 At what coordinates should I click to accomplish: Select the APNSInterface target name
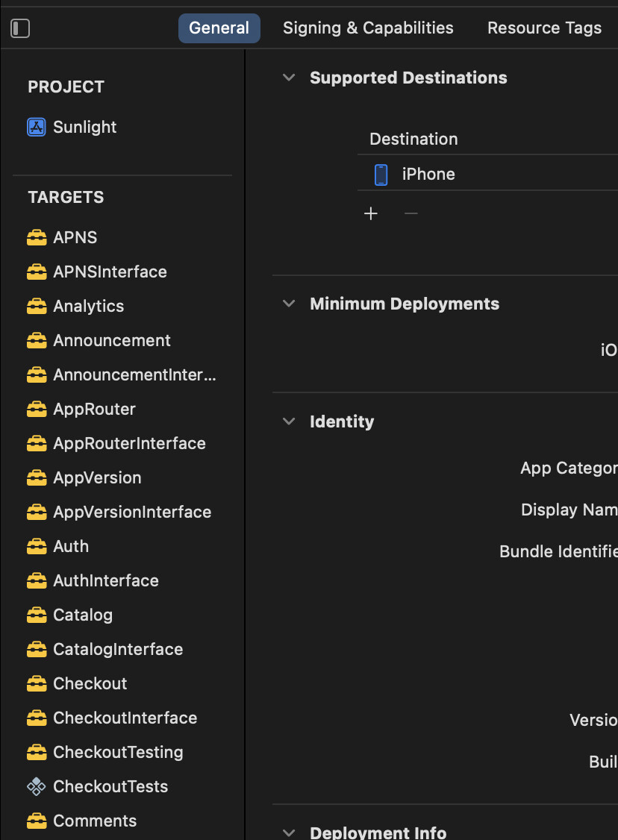coord(110,272)
